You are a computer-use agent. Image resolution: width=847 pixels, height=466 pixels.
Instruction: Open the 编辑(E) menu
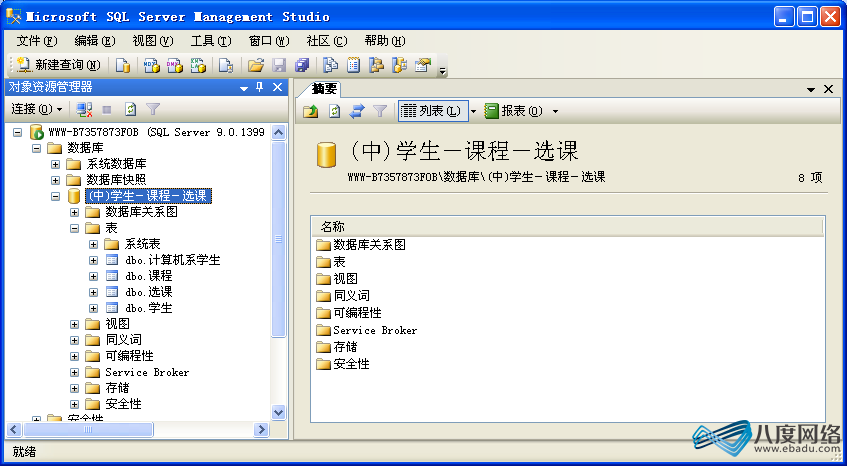tap(95, 41)
